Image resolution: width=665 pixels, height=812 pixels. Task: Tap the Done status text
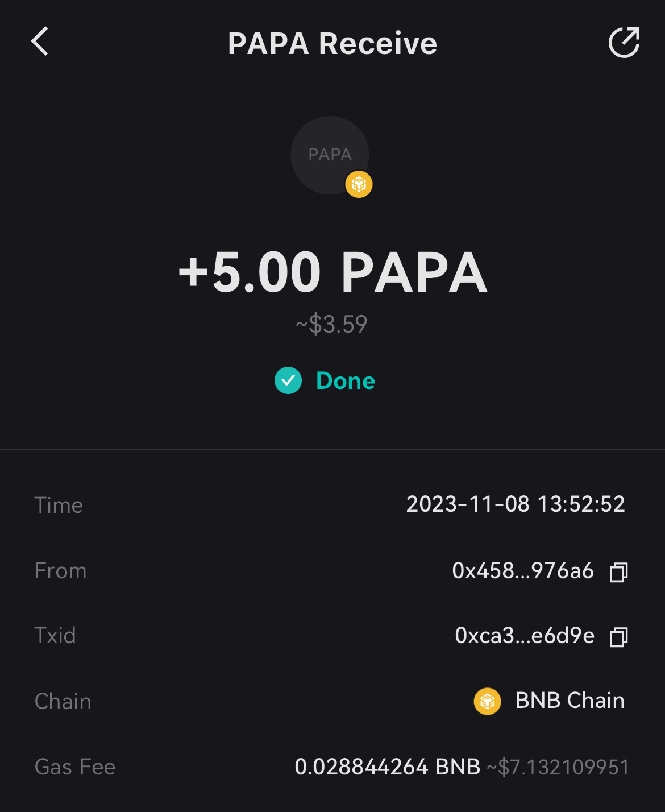346,380
